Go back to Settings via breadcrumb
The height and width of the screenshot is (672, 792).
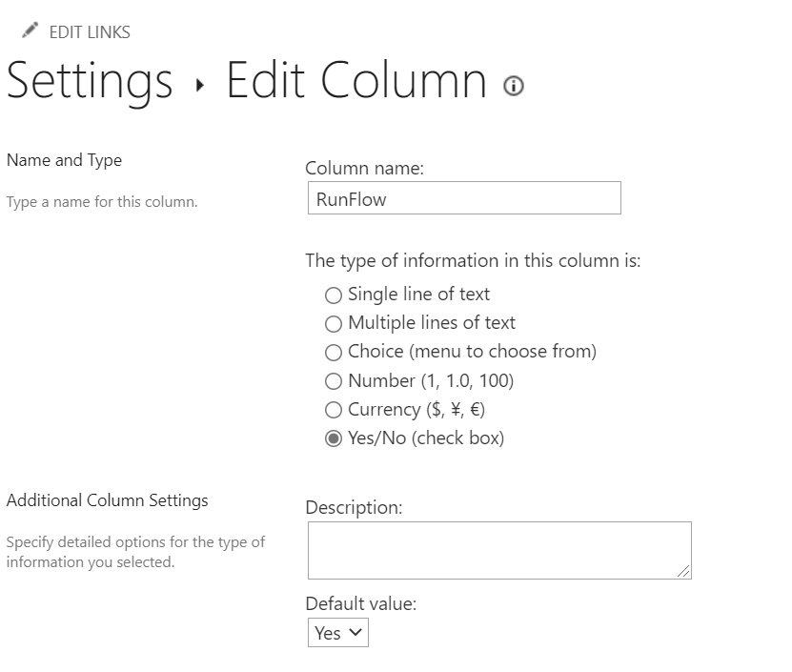[90, 82]
